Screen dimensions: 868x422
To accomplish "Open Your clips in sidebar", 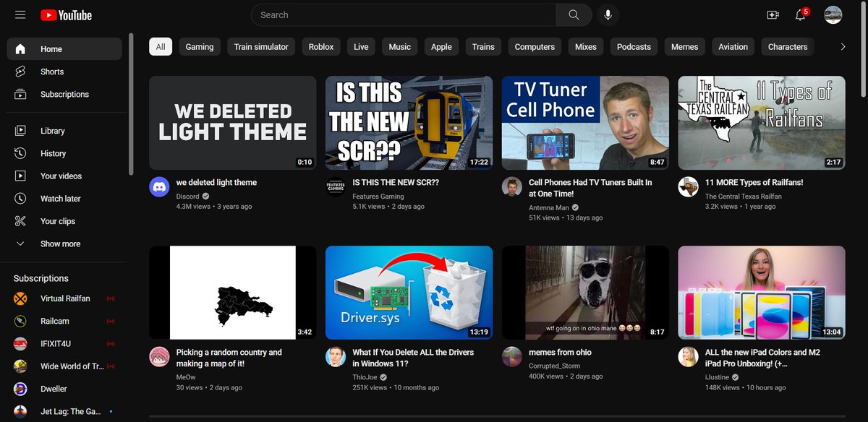I will pos(64,221).
